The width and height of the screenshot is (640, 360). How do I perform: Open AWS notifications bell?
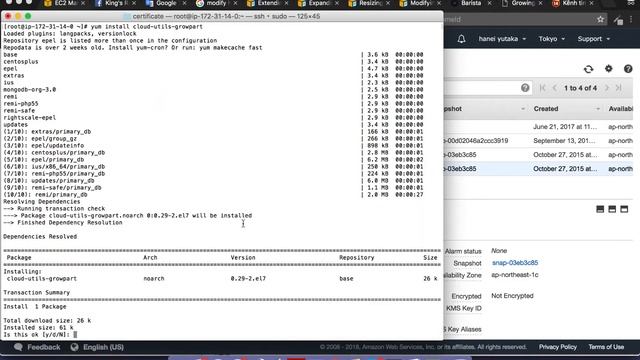[461, 39]
